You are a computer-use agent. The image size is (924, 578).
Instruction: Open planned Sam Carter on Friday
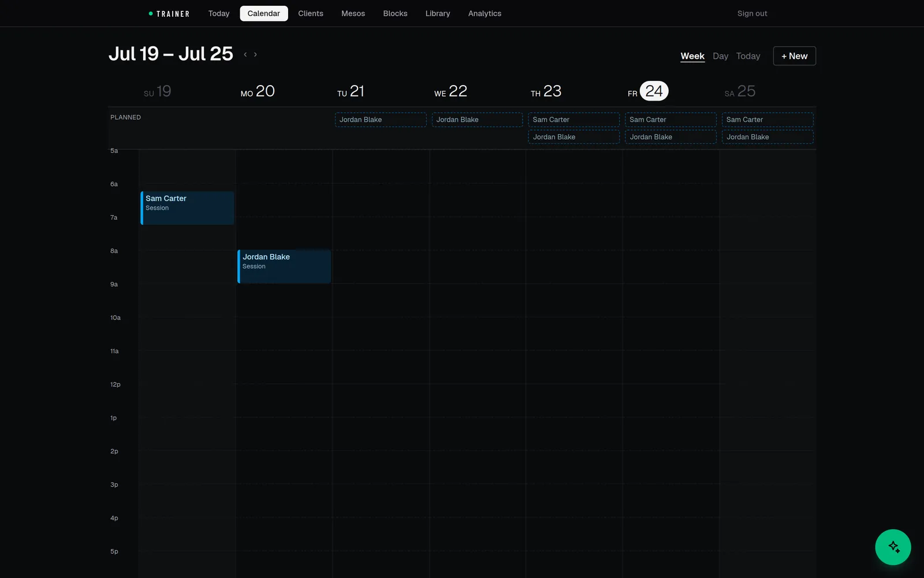[670, 120]
